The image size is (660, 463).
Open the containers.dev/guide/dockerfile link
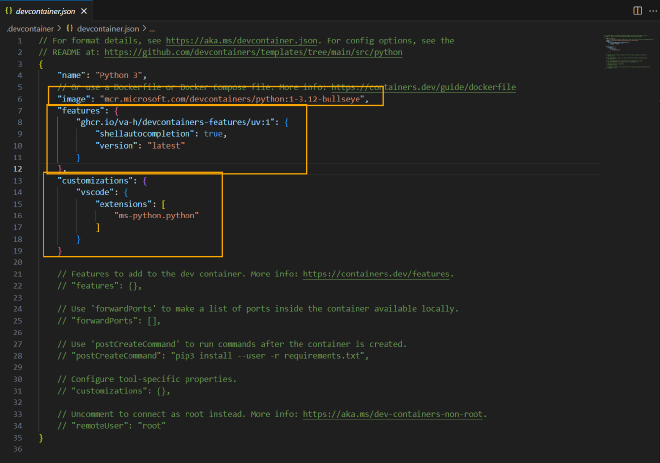click(x=423, y=87)
